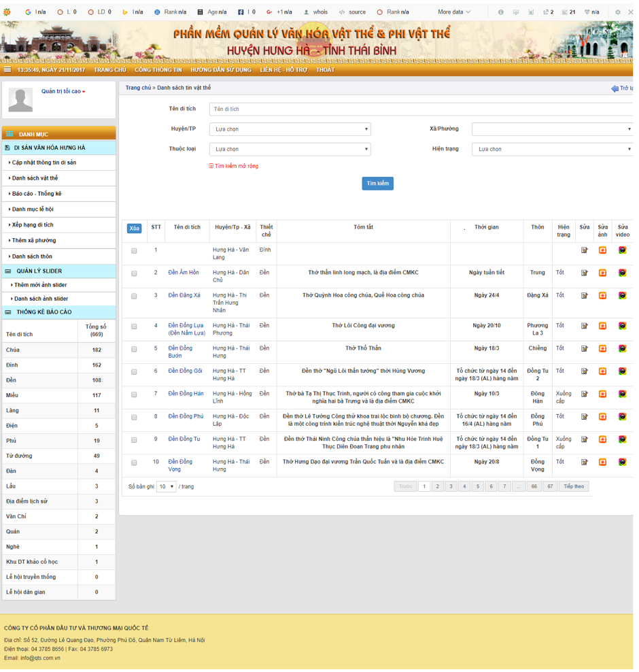
Task: Tick checkbox for Đền Ấm Hồn row
Action: pyautogui.click(x=134, y=273)
